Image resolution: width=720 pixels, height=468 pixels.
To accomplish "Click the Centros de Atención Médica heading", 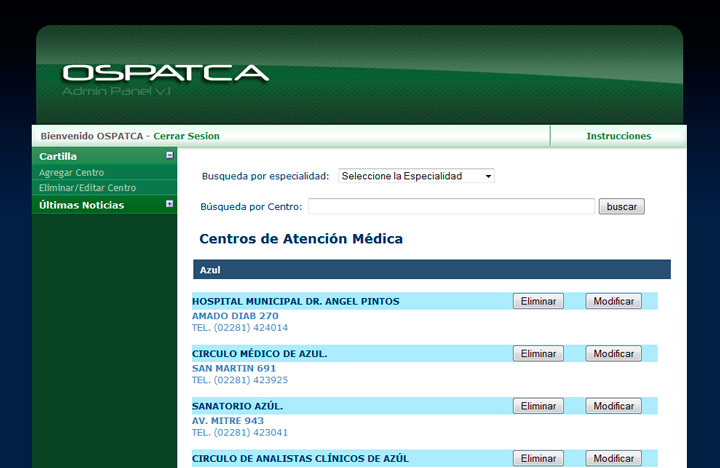I will click(301, 238).
